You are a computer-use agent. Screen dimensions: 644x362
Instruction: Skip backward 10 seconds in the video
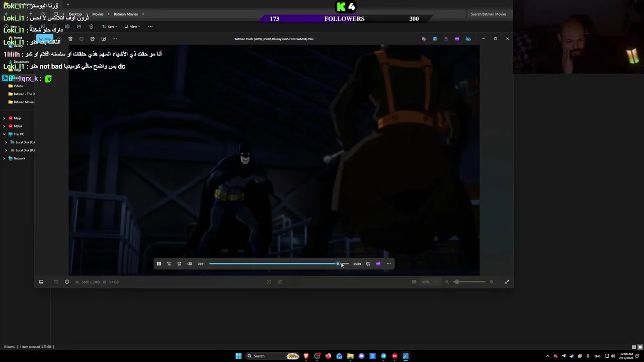click(169, 263)
